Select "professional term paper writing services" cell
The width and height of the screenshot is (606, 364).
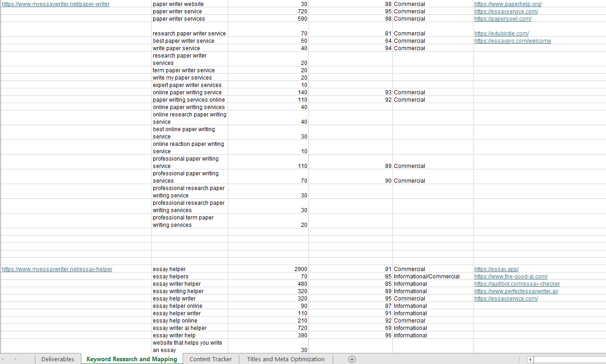coord(190,221)
